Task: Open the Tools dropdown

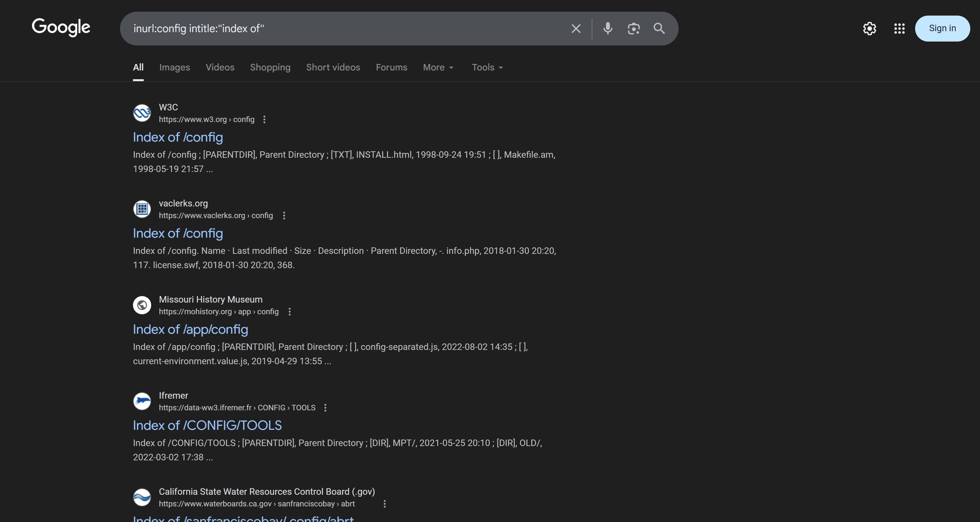Action: click(x=487, y=67)
